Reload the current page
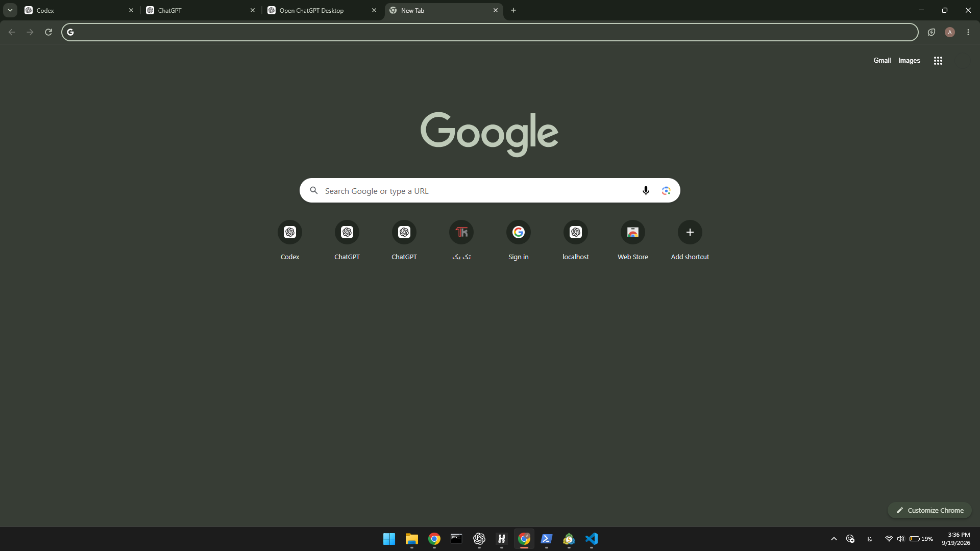 click(x=48, y=32)
